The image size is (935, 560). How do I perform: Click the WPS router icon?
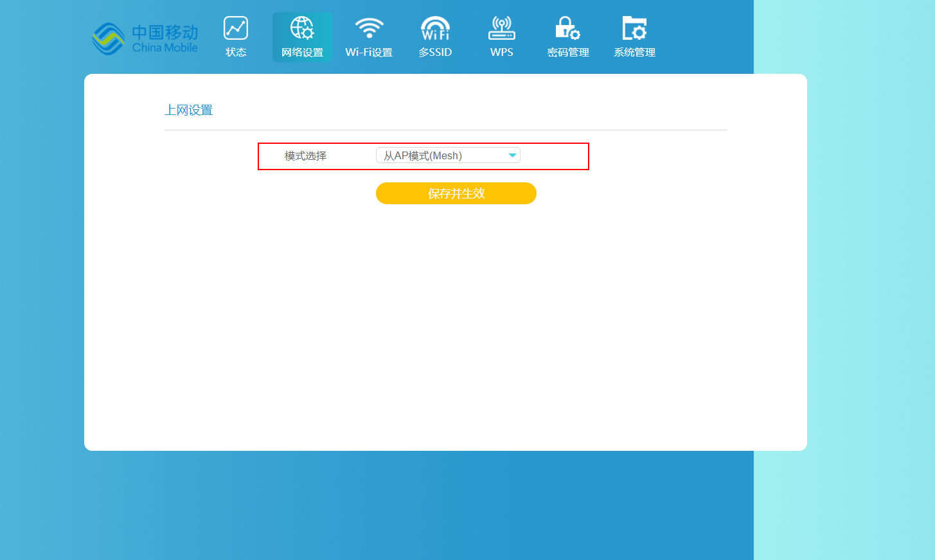pos(502,28)
